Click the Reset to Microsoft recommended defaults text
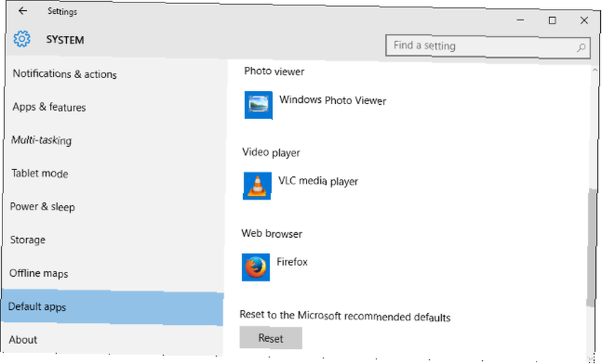This screenshot has width=602, height=364. tap(345, 316)
